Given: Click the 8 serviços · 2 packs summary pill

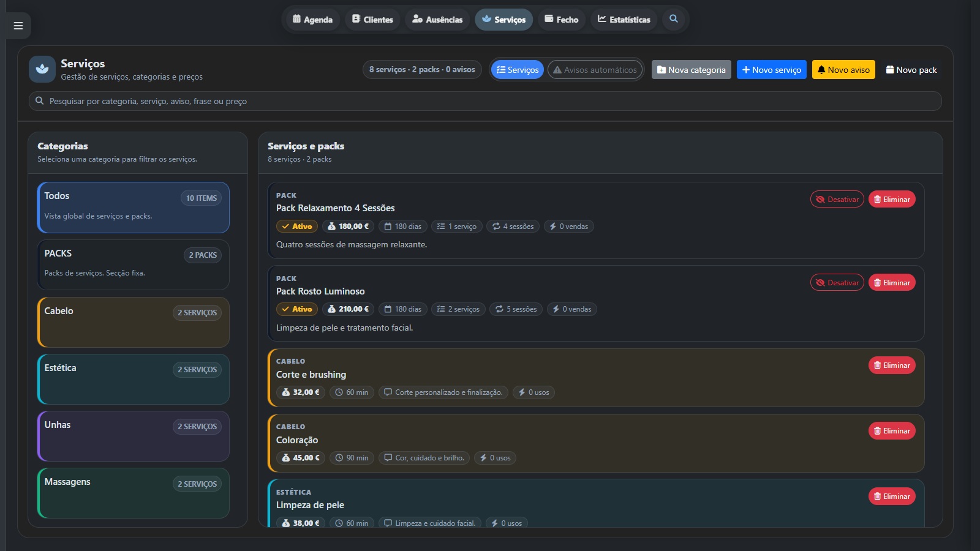Looking at the screenshot, I should (x=422, y=69).
